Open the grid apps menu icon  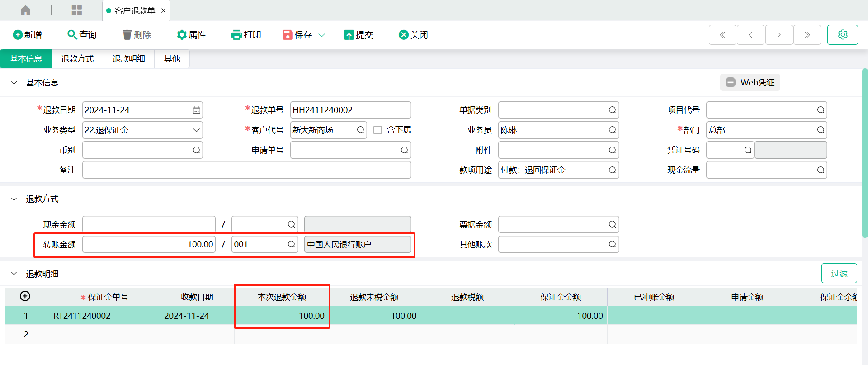tap(77, 10)
